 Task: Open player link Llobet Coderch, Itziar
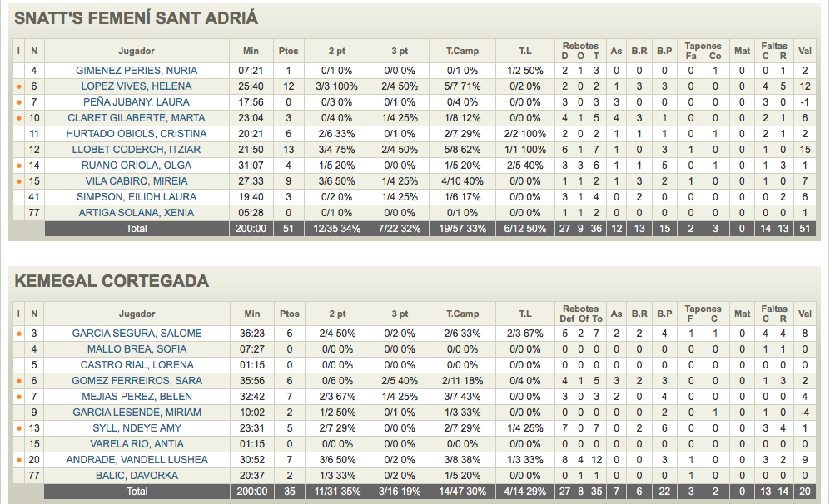[x=137, y=150]
